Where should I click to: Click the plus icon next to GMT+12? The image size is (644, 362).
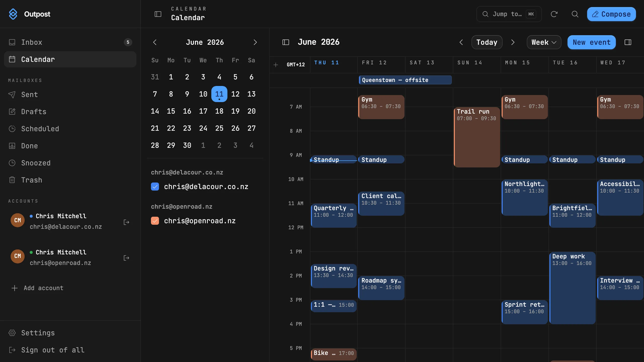tap(276, 65)
